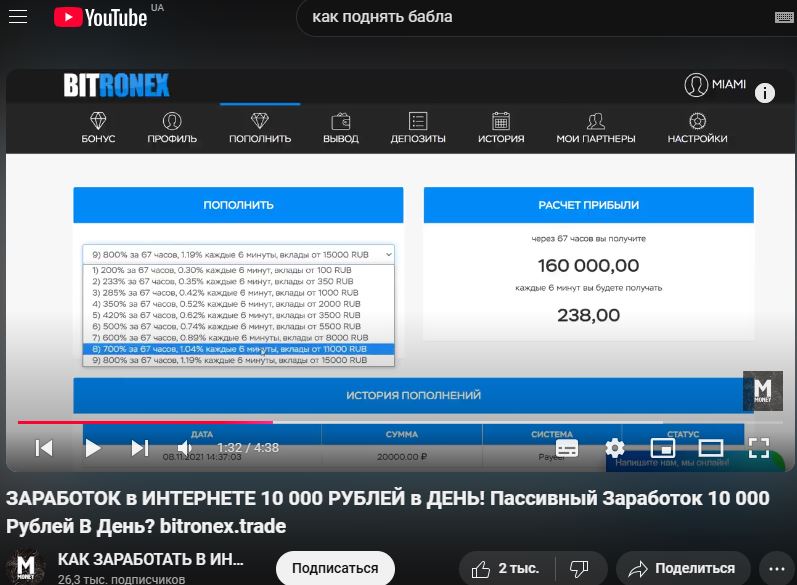Enter fullscreen mode
Image resolution: width=797 pixels, height=585 pixels.
click(758, 448)
